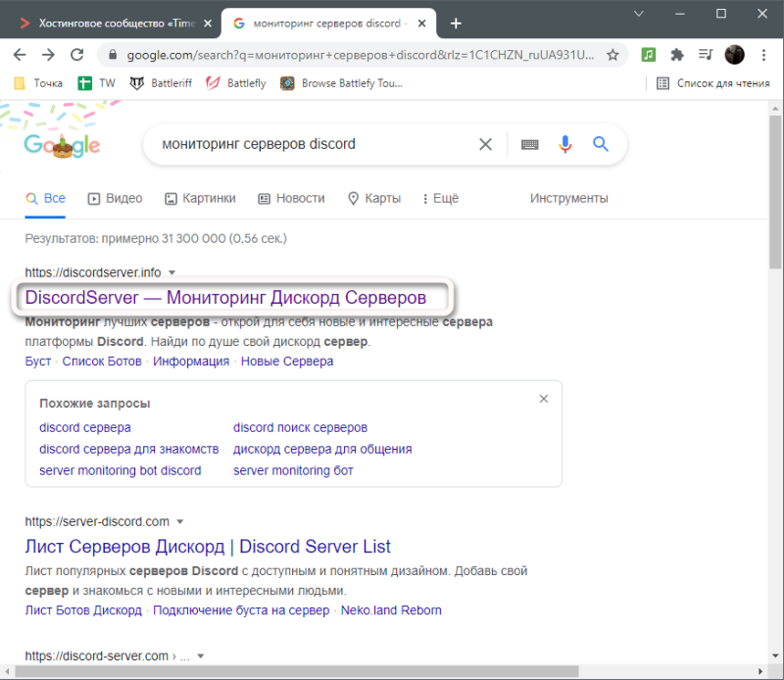This screenshot has width=784, height=680.
Task: Open tab search chevron in title bar
Action: point(639,14)
